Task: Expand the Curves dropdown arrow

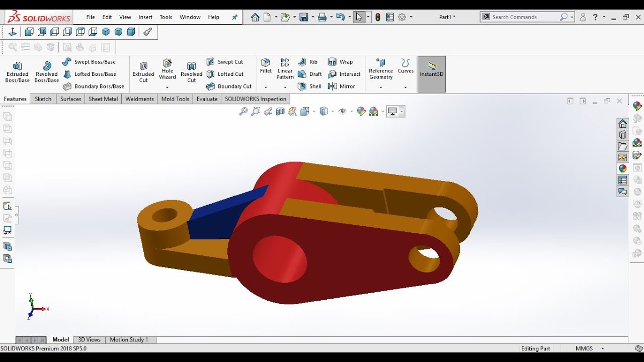Action: point(406,87)
